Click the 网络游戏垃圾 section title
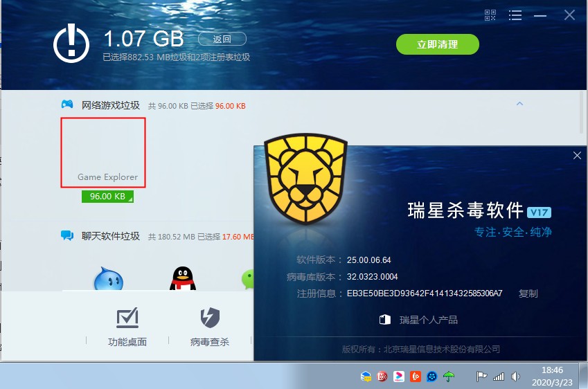The height and width of the screenshot is (389, 588). tap(111, 105)
